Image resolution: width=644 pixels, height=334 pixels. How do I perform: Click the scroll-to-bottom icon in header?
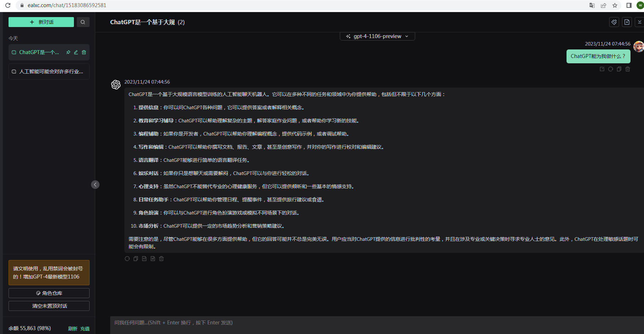[639, 22]
